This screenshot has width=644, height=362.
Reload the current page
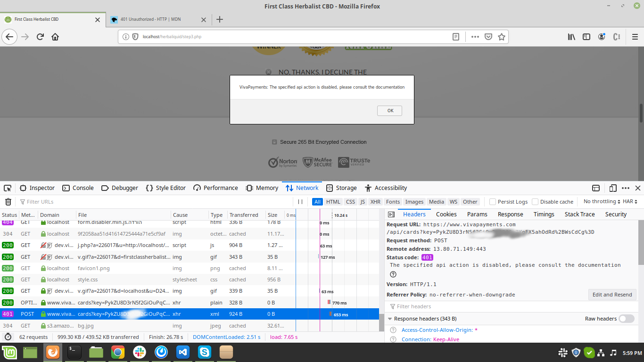[x=40, y=37]
